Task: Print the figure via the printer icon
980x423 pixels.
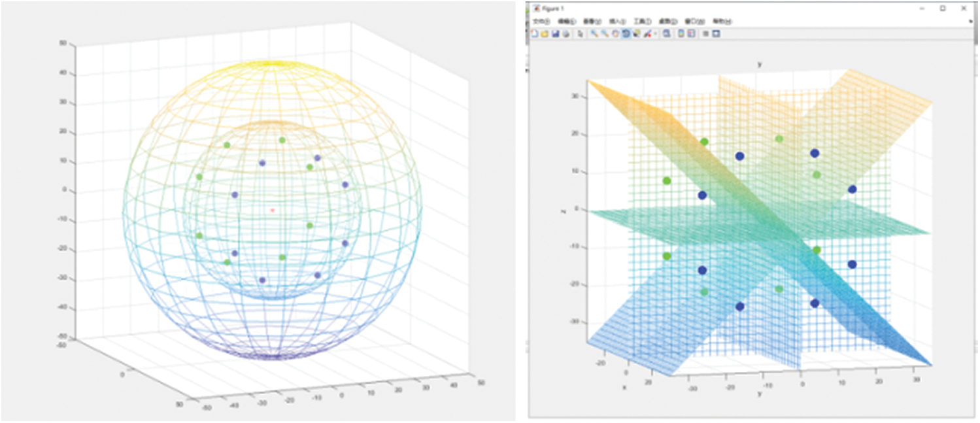Action: [x=566, y=33]
